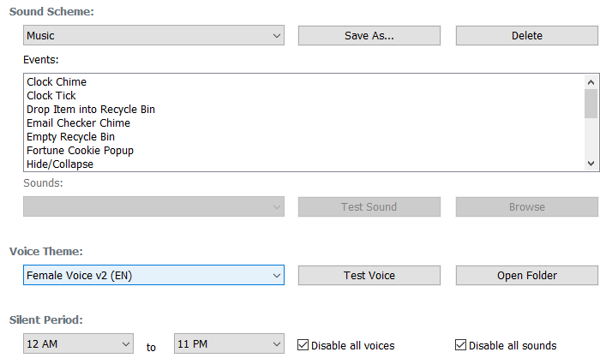This screenshot has width=600, height=364.
Task: Click the Save As... button
Action: point(369,35)
